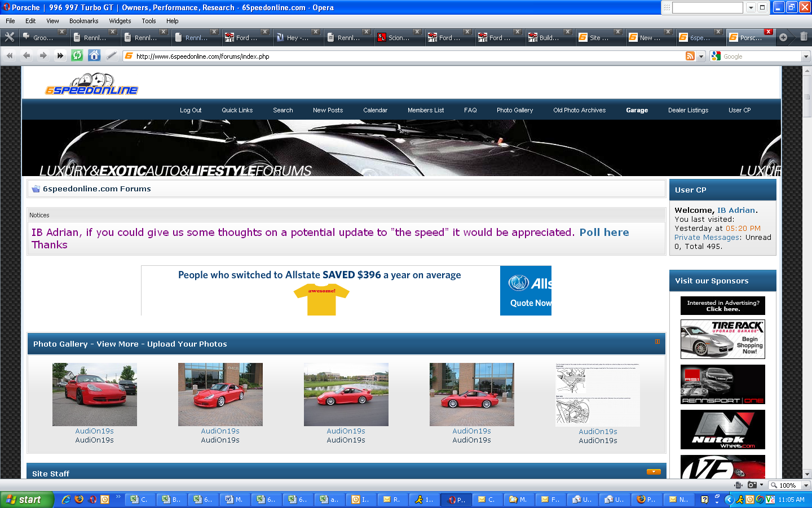Click the RSS feed icon in address bar
The height and width of the screenshot is (508, 812).
[690, 56]
